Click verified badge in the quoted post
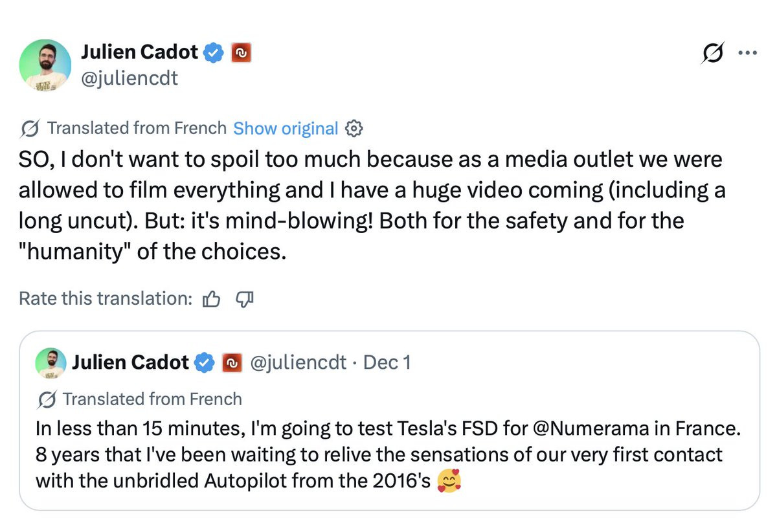 205,363
